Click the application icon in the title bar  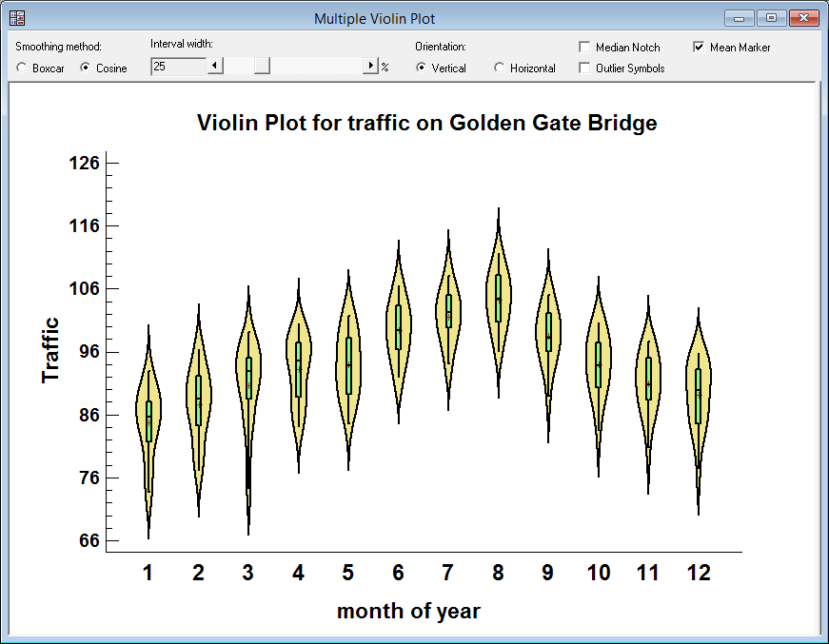[x=16, y=16]
